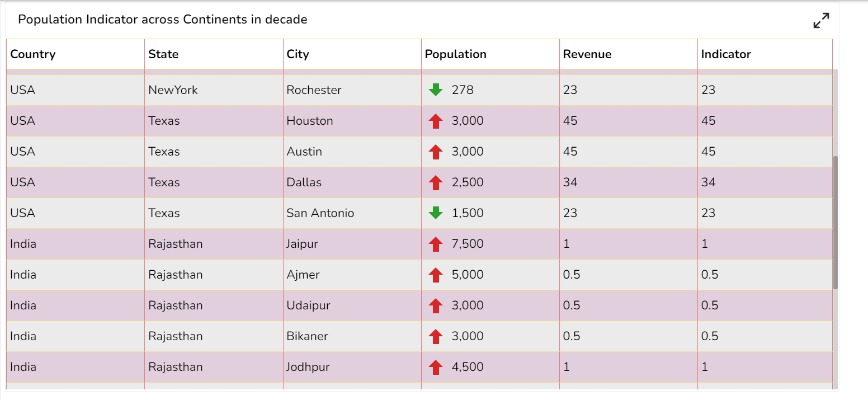Click the Revenue column header

click(587, 54)
